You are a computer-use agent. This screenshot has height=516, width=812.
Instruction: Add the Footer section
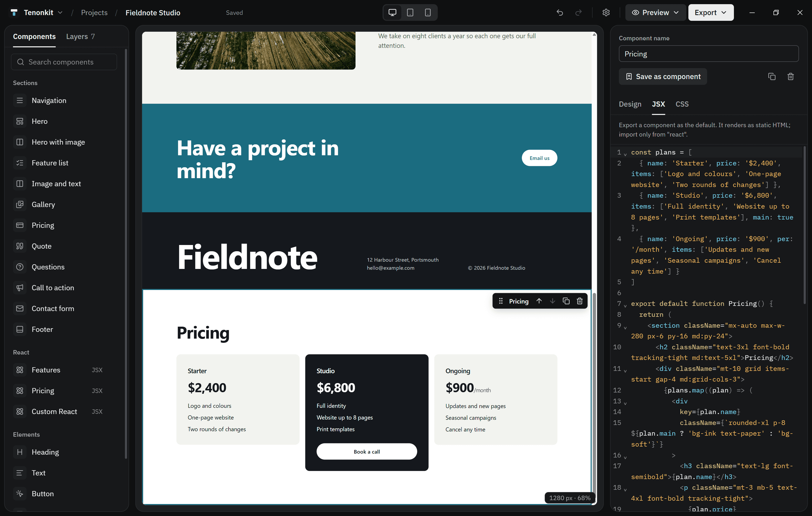tap(64, 329)
